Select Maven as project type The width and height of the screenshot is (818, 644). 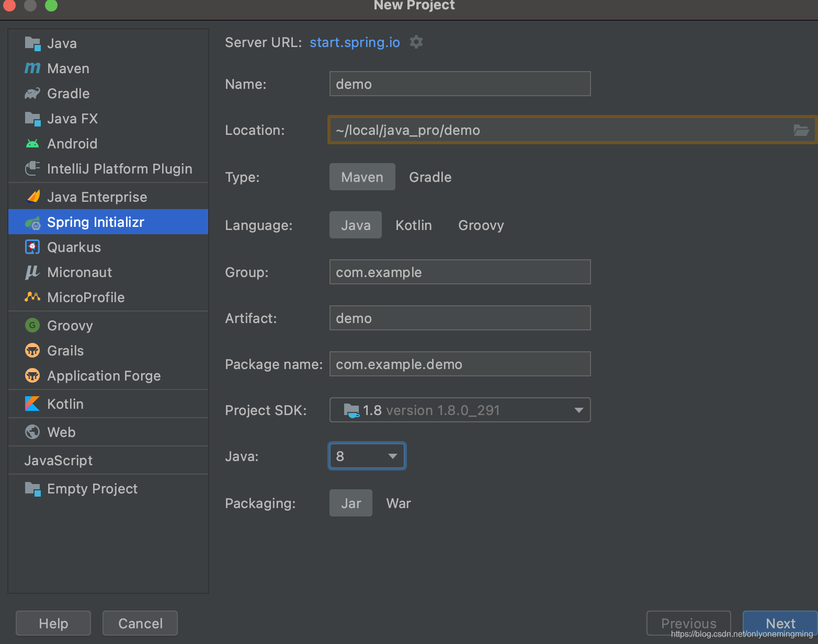click(362, 177)
